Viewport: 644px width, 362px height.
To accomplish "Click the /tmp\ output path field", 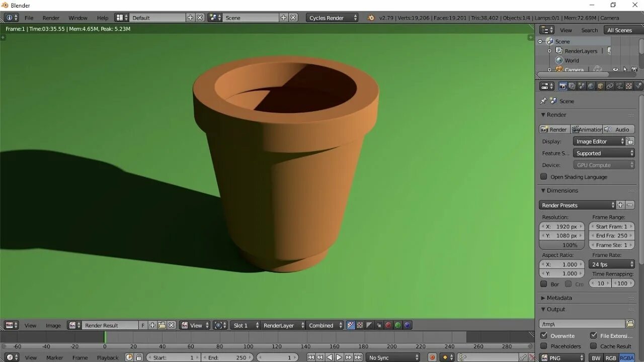I will coord(581,324).
